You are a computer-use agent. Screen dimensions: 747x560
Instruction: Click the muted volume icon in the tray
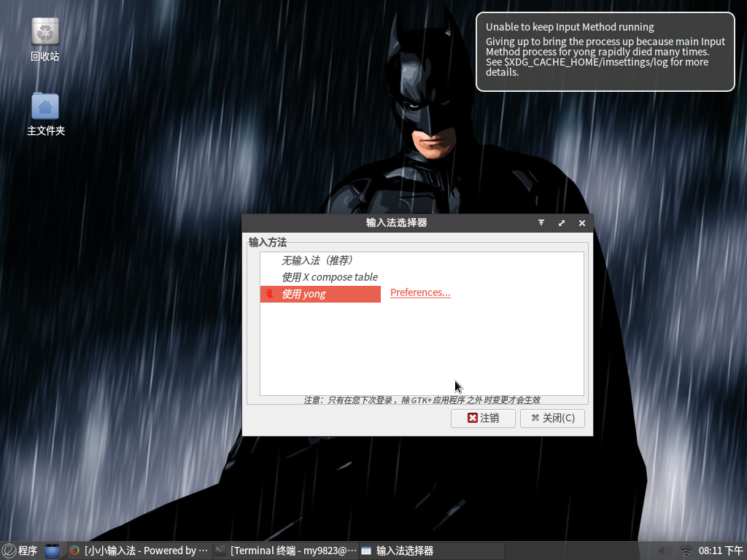click(x=664, y=551)
